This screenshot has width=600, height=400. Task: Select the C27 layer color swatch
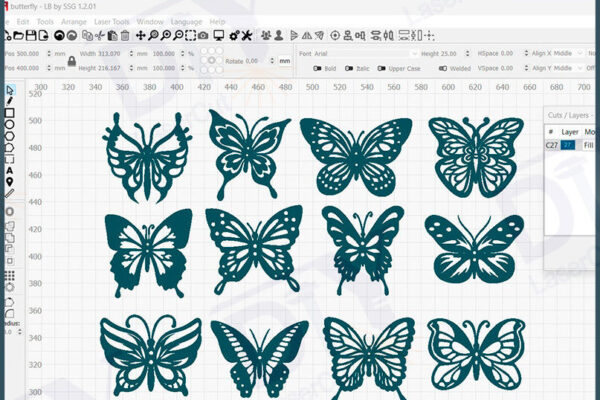coord(568,145)
